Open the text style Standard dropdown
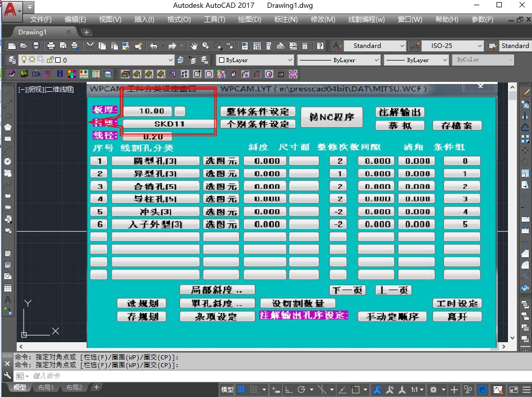Viewport: 532px width, 397px height. click(374, 46)
